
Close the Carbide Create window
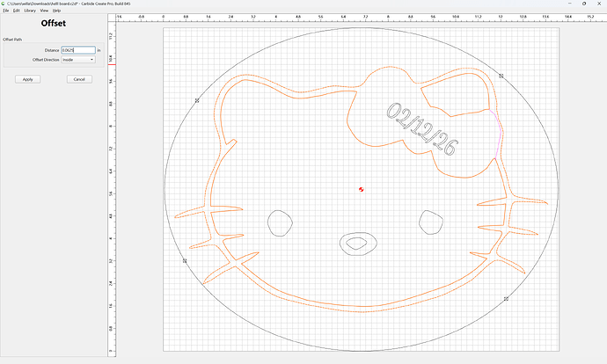[x=599, y=4]
